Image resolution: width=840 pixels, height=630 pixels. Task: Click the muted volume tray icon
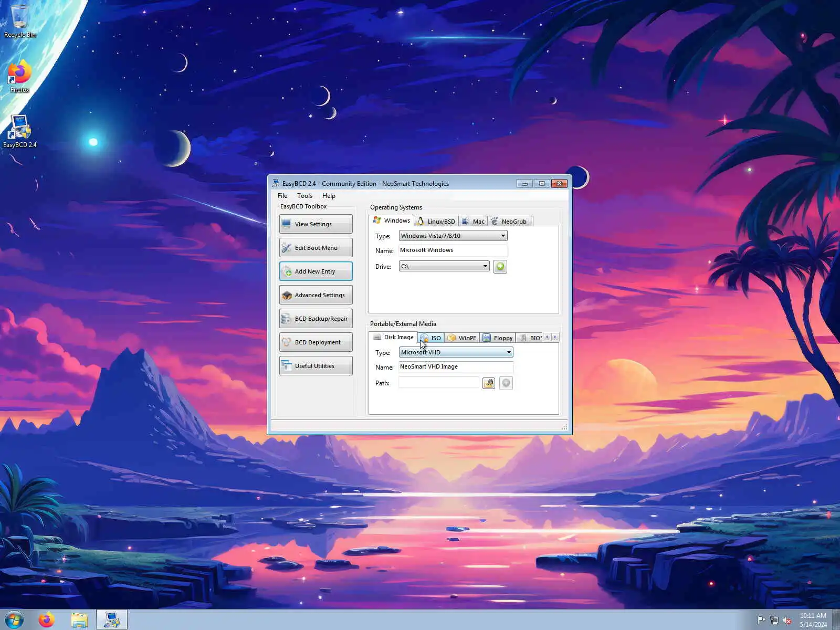click(x=787, y=620)
